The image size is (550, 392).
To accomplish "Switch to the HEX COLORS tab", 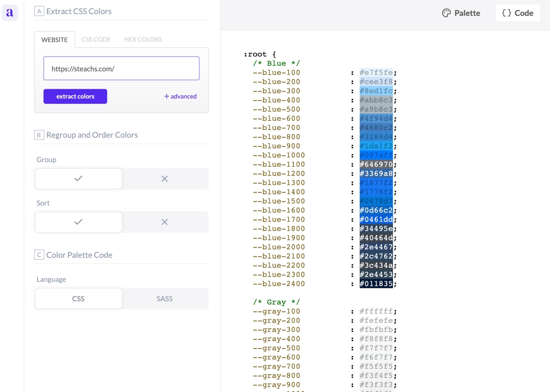I will tap(143, 39).
